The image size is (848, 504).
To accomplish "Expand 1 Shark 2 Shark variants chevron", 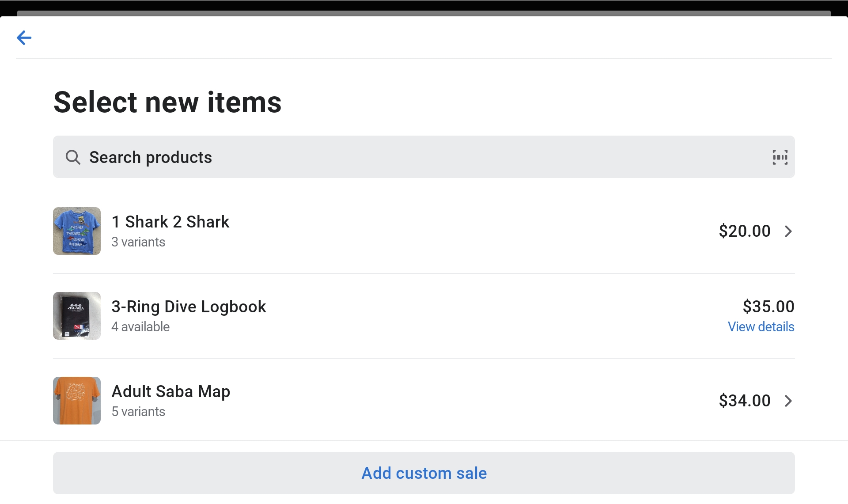I will tap(788, 231).
